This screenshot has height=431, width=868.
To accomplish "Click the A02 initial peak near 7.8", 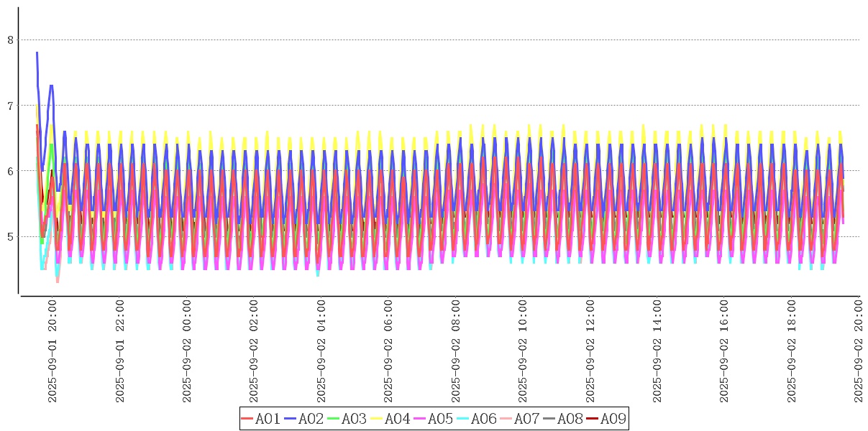I will (x=37, y=53).
